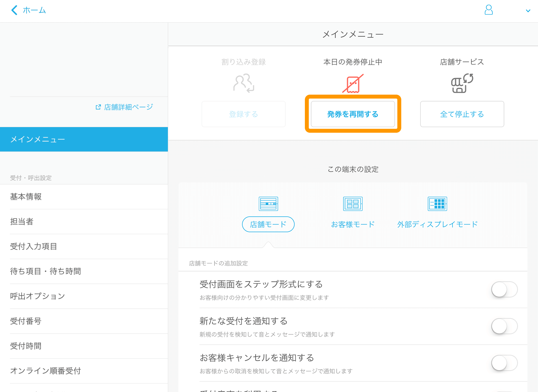Open 基本情報 settings in the sidebar

[25, 197]
